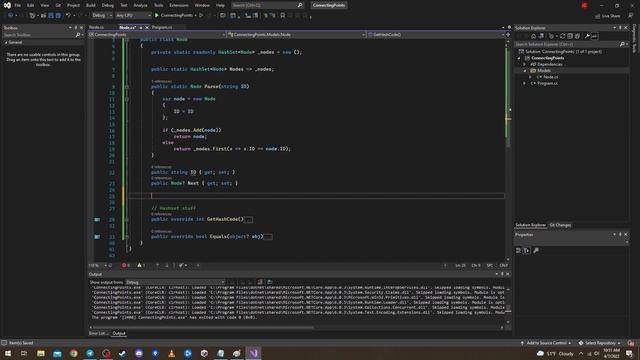
Task: Click the Output panel horizontal scrollbar
Action: coord(204,327)
